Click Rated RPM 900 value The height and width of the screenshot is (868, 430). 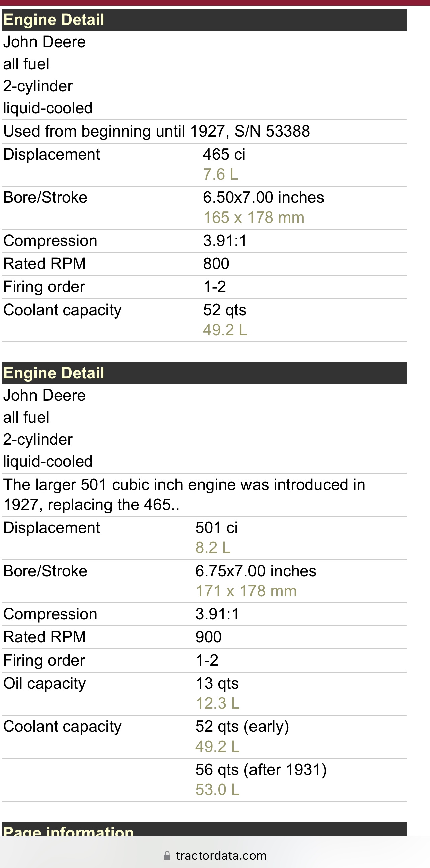pyautogui.click(x=208, y=637)
